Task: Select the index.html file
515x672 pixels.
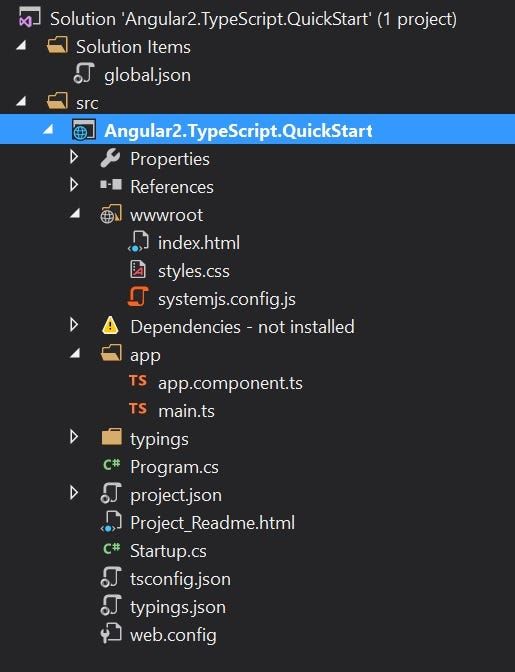Action: pos(199,243)
